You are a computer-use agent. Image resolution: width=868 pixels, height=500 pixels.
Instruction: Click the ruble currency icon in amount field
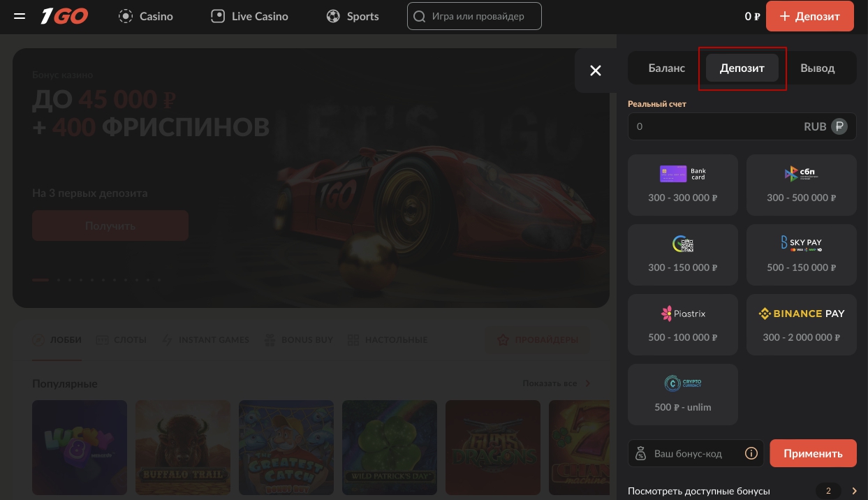pos(839,126)
